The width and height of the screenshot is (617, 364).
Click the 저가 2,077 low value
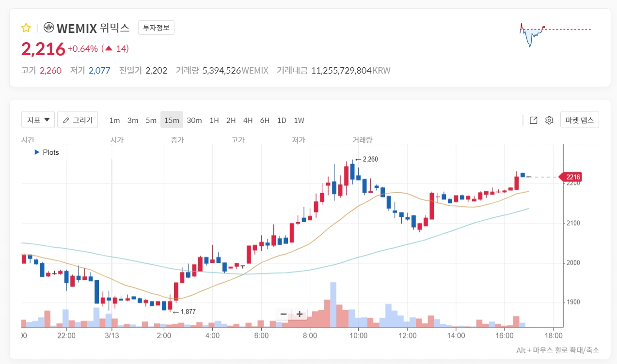coord(99,71)
